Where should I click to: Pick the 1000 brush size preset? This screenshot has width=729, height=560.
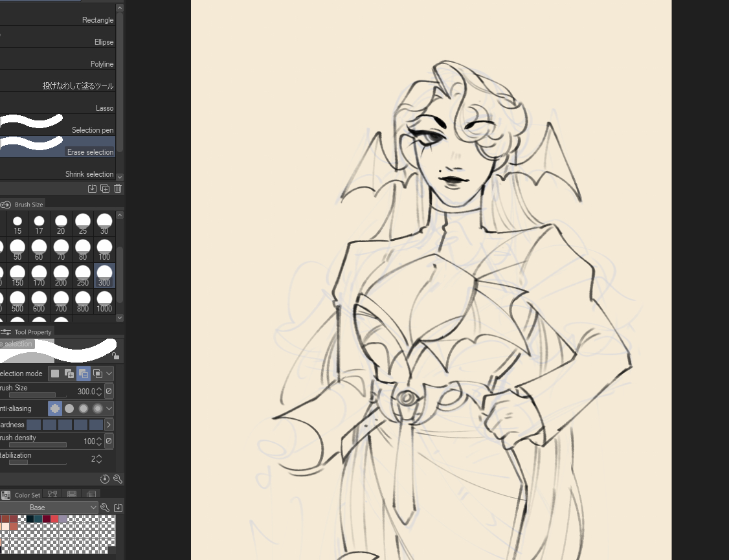pyautogui.click(x=104, y=301)
